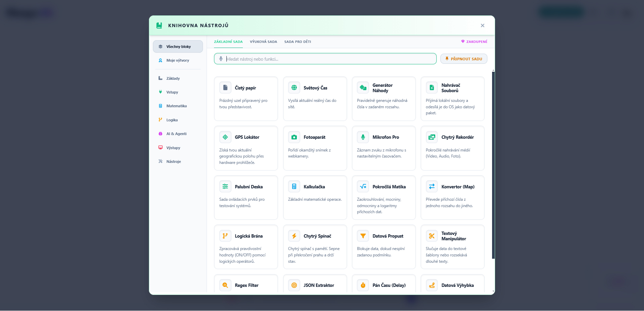The image size is (644, 311).
Task: Select the Nástroje category
Action: (178, 162)
